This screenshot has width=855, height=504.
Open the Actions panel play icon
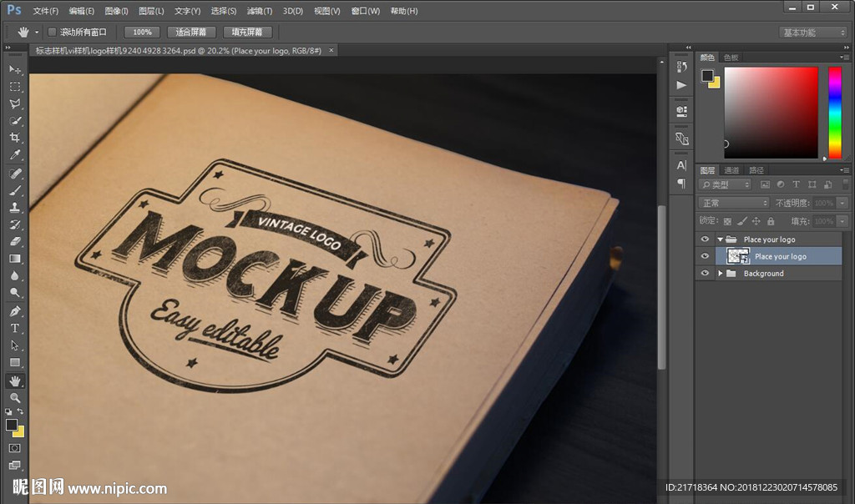[681, 85]
